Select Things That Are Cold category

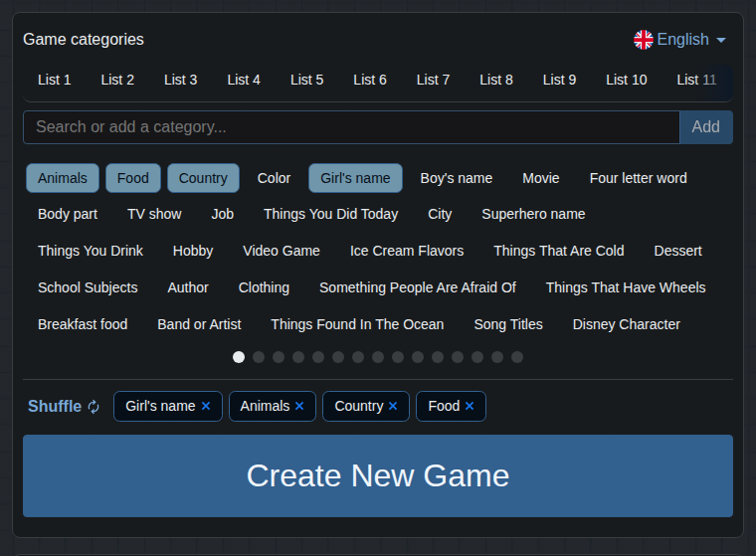click(x=559, y=251)
